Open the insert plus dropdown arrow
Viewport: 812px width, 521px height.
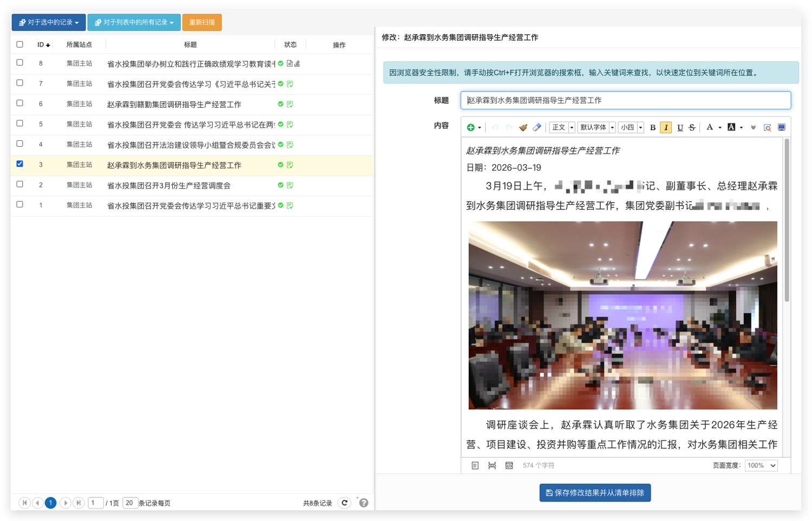coord(479,128)
